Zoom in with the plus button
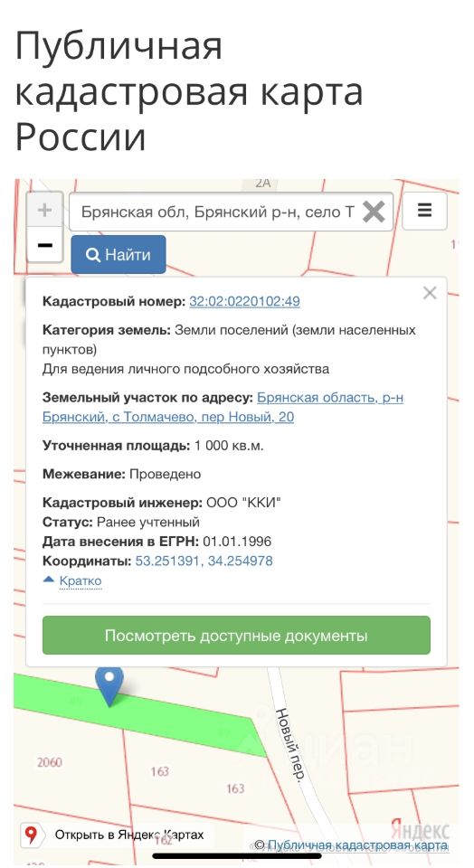This screenshot has height=868, width=474. pos(45,211)
